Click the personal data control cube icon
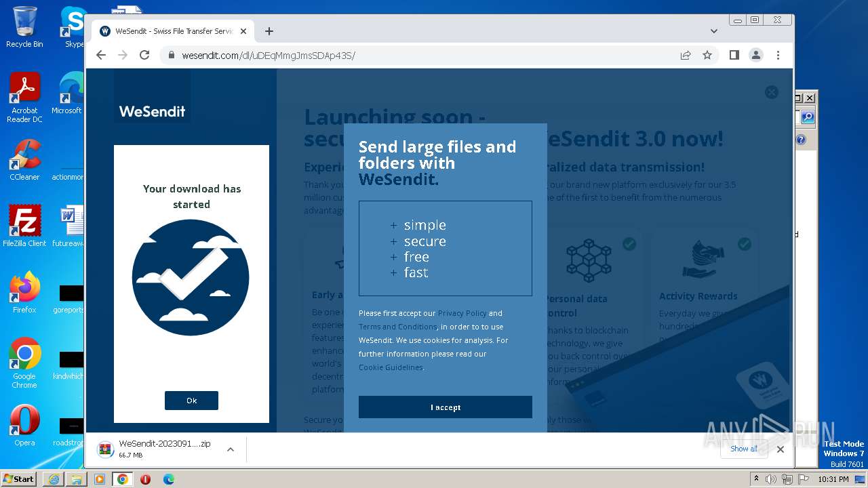 coord(588,261)
